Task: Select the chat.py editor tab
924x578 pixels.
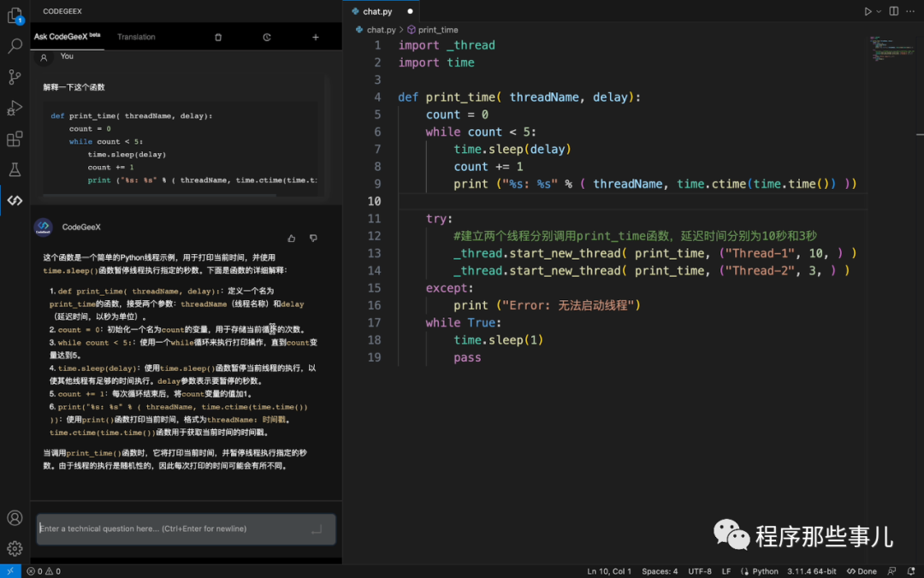Action: coord(379,11)
